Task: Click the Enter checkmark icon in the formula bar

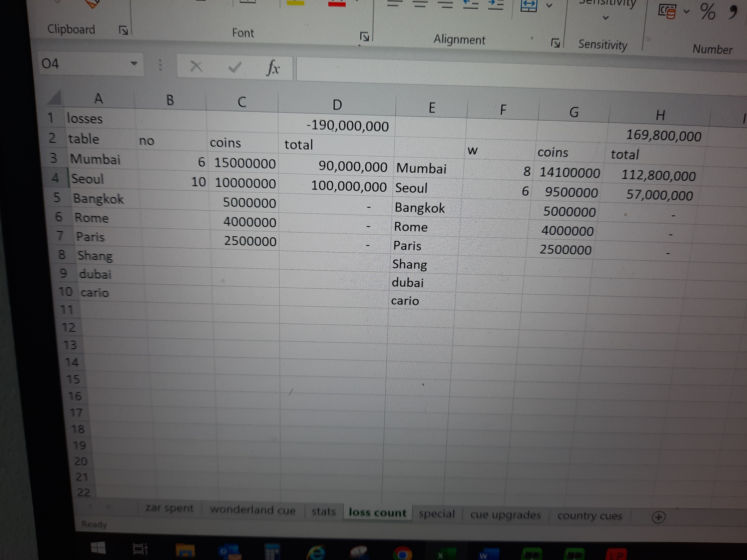Action: (234, 67)
